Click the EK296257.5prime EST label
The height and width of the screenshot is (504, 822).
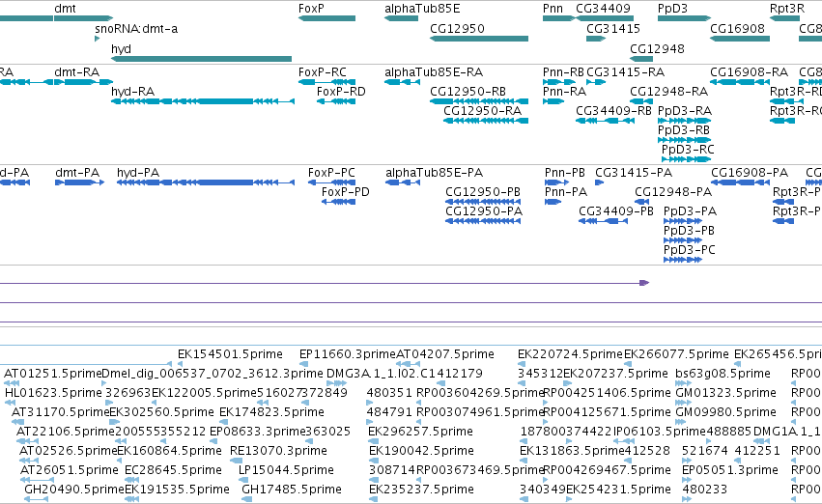tap(420, 433)
